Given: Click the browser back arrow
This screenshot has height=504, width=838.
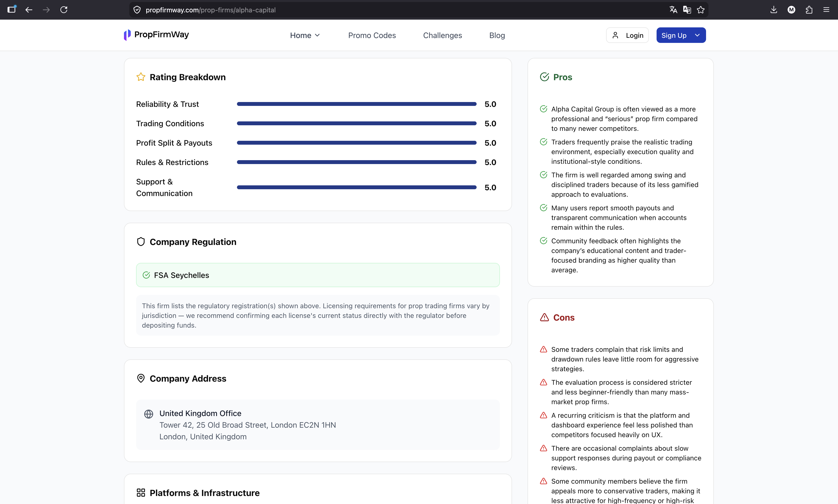Looking at the screenshot, I should click(29, 10).
